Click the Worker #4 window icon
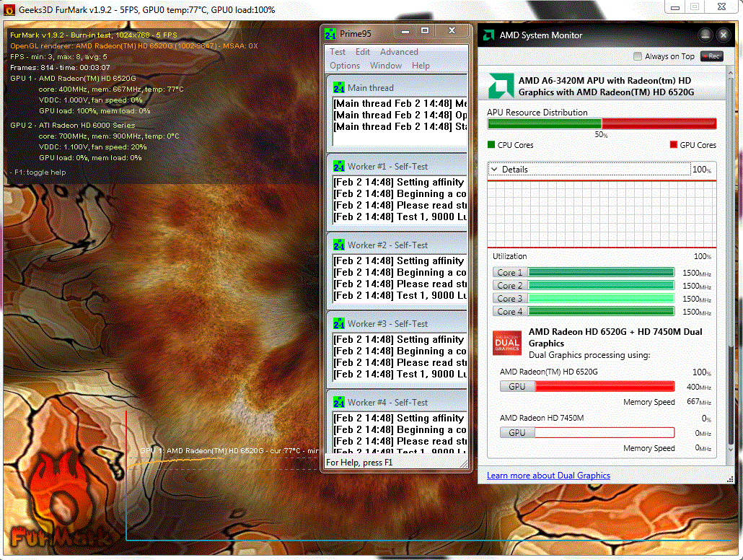The image size is (743, 560). coord(339,403)
